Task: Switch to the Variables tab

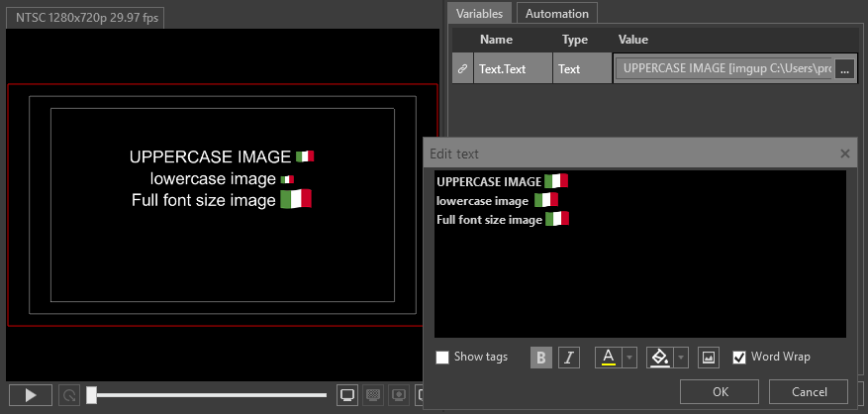Action: 479,13
